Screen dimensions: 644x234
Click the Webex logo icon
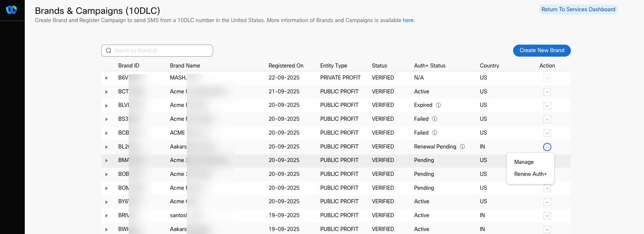(x=11, y=10)
